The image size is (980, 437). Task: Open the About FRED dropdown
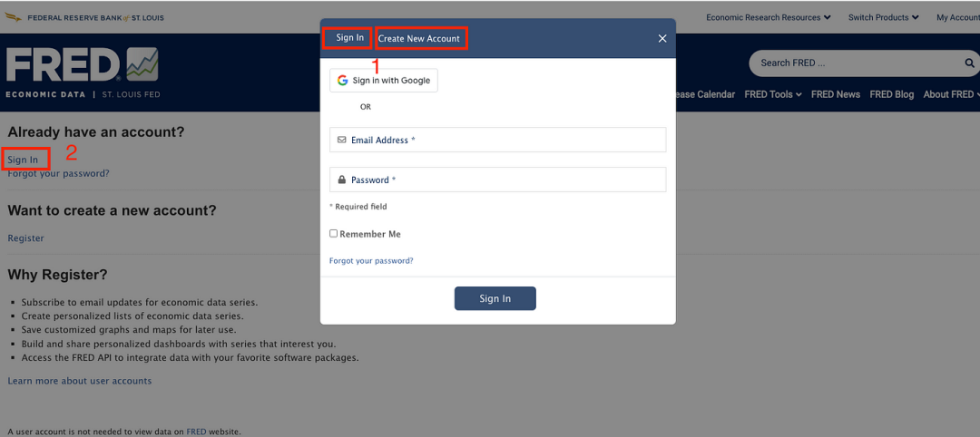click(951, 94)
